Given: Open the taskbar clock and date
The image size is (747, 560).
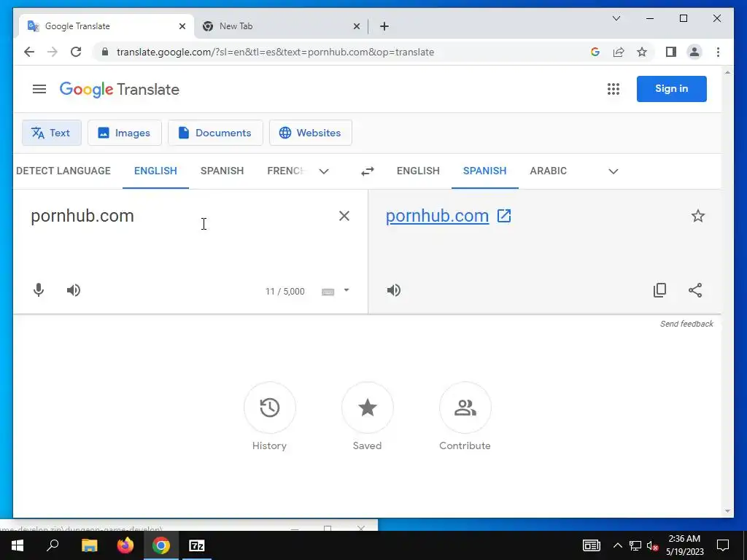Looking at the screenshot, I should point(684,545).
